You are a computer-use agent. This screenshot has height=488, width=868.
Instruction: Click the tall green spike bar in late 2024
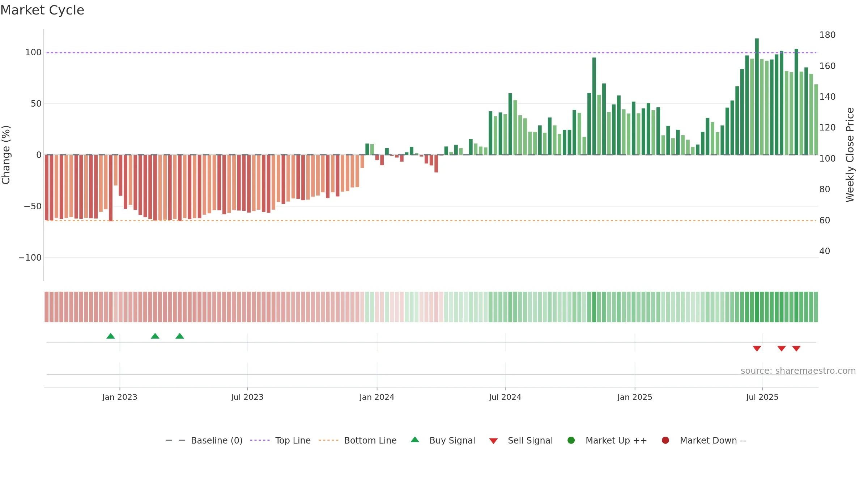[x=594, y=106]
